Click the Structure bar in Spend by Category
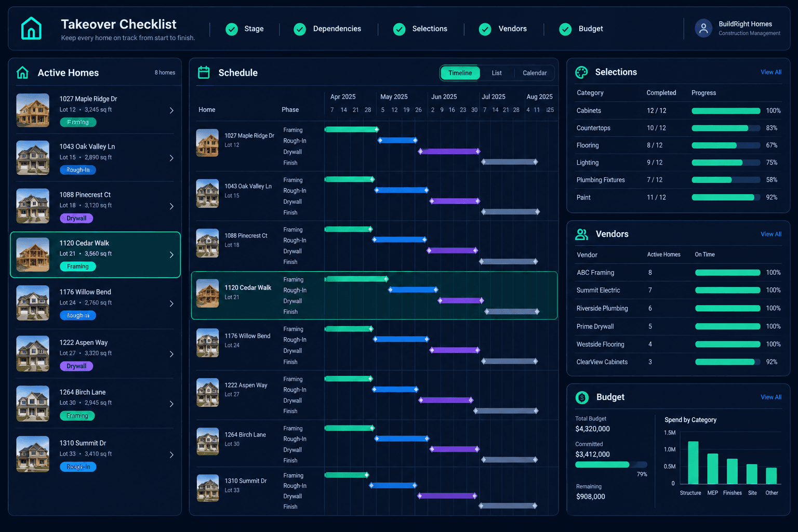This screenshot has width=798, height=532. point(693,462)
